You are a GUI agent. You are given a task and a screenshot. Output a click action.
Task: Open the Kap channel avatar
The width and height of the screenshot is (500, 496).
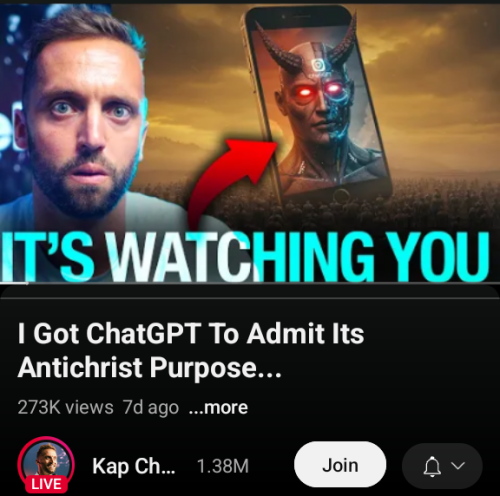46,465
